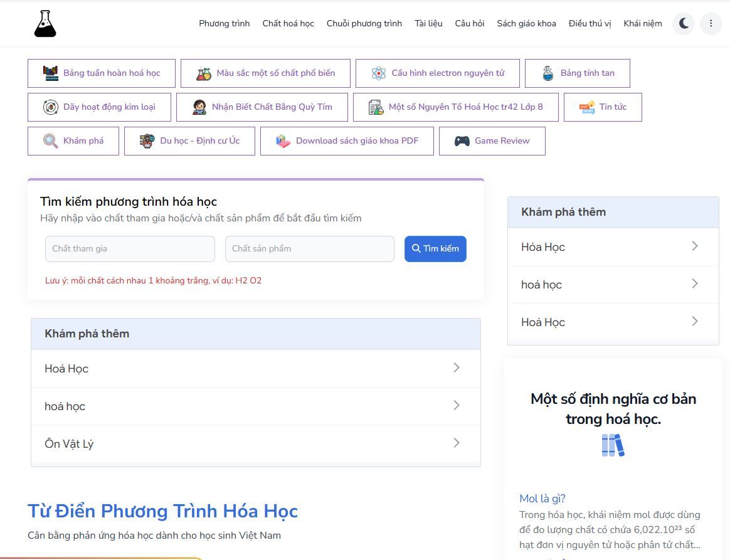The width and height of the screenshot is (730, 560).
Task: Open Game Review link
Action: click(x=492, y=141)
